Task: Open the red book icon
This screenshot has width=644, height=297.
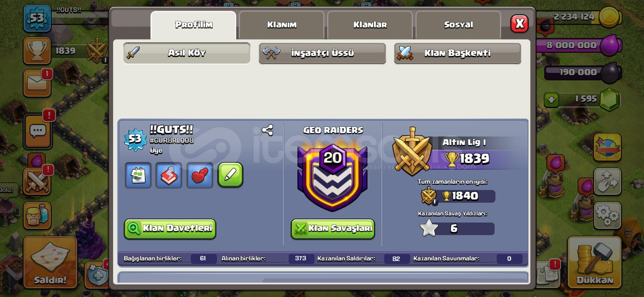Action: click(x=169, y=175)
